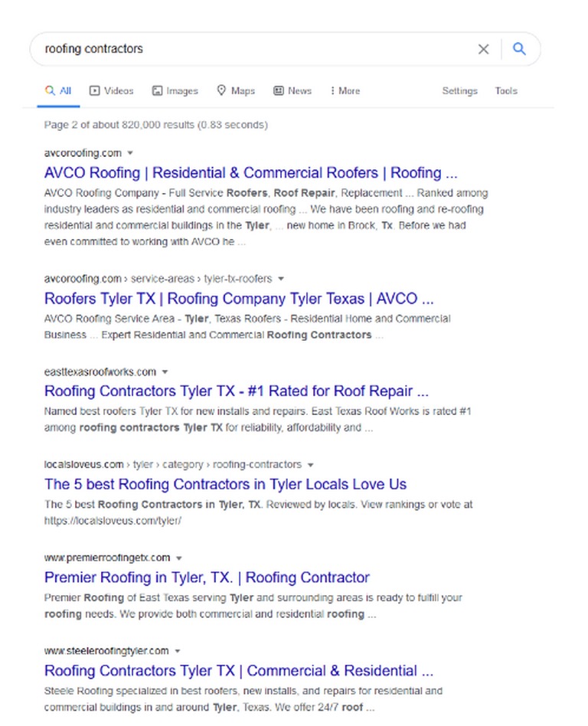This screenshot has height=726, width=588.
Task: Click the localsloveus.com breadcrumb URL
Action: click(173, 464)
